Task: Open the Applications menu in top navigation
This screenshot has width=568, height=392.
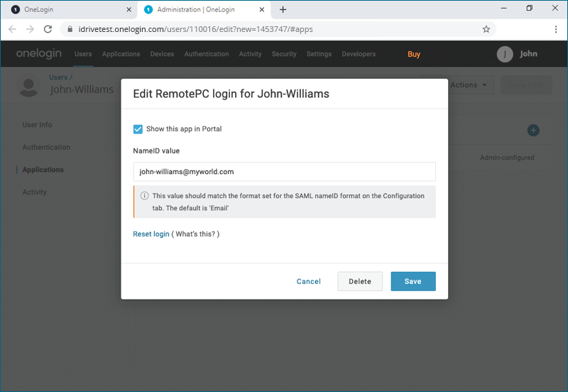Action: (121, 54)
